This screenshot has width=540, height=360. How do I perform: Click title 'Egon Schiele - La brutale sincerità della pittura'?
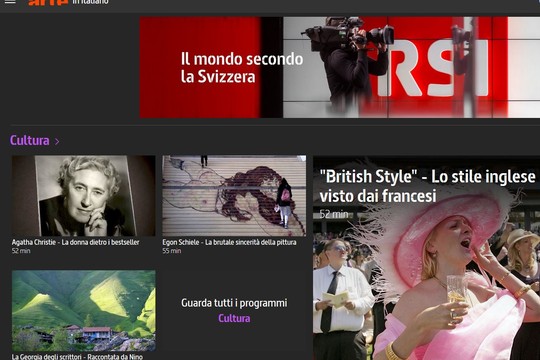click(229, 242)
